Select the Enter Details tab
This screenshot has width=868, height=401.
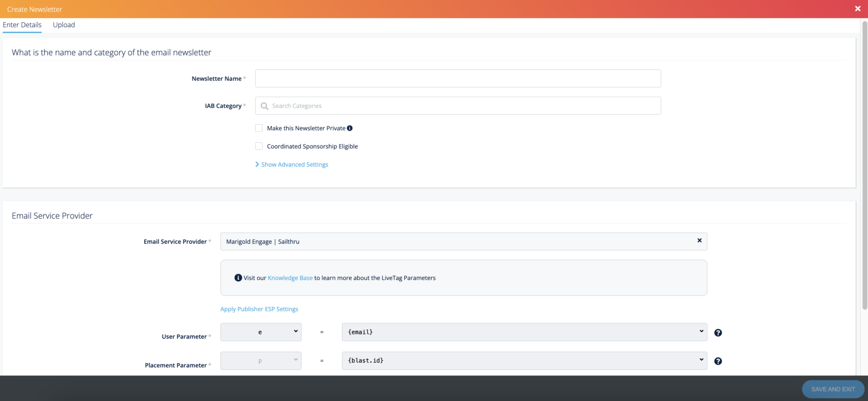(22, 25)
